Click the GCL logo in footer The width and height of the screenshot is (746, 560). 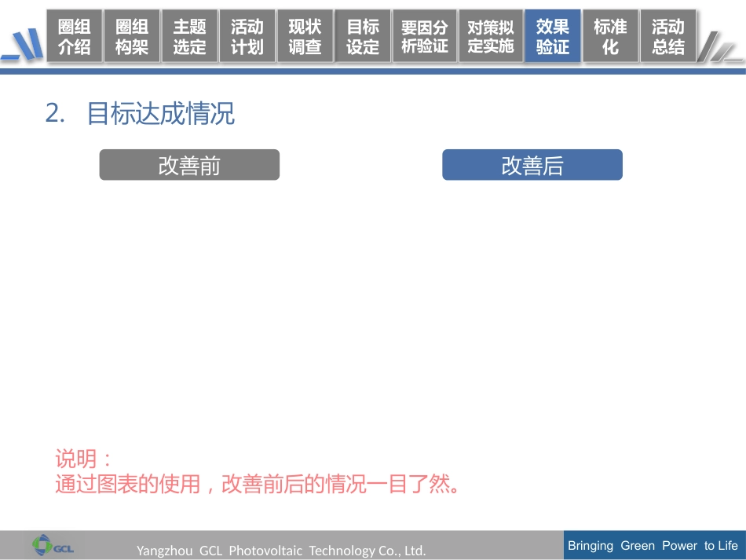coord(53,545)
